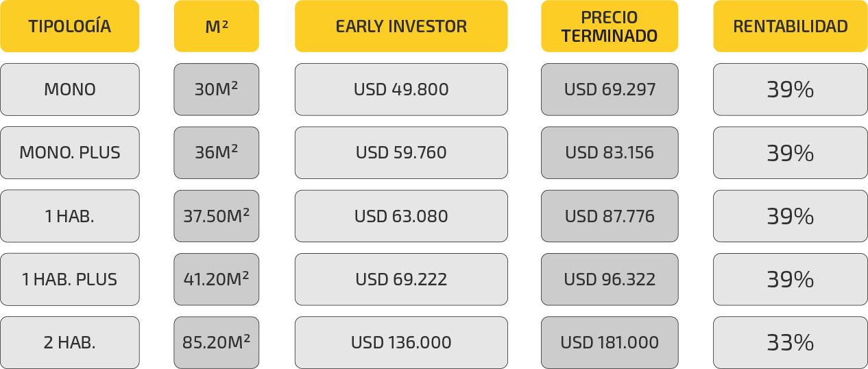Click the RENTABILIDAD column header
Viewport: 868px width, 369px height.
coord(790,26)
